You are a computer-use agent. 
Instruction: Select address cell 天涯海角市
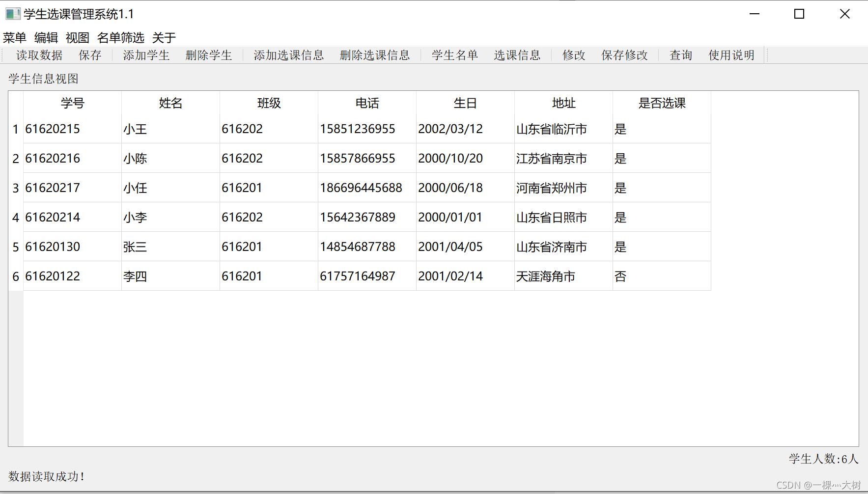(563, 276)
